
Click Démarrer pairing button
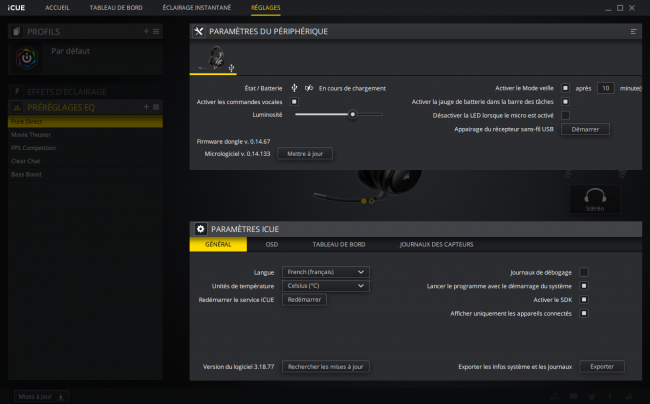coord(585,129)
